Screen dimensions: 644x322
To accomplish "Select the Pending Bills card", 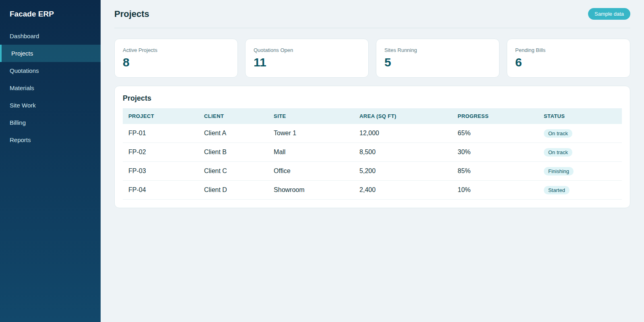I will point(568,58).
